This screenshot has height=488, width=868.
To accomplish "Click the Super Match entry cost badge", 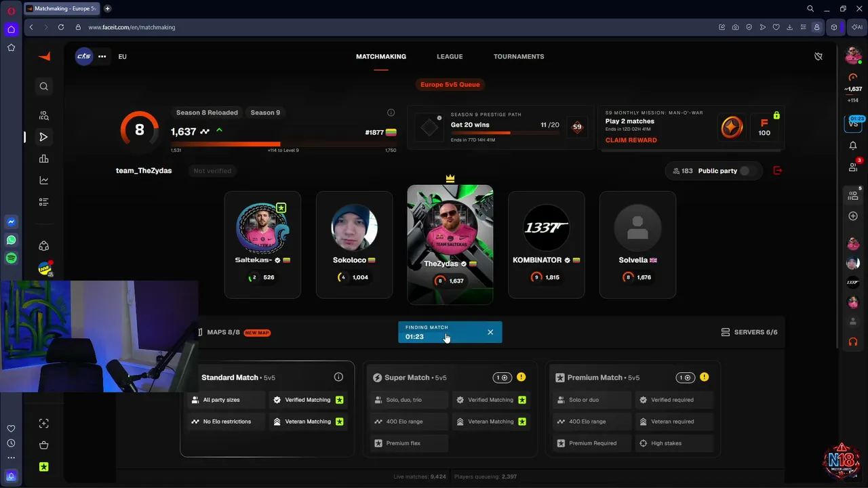I will pos(502,378).
